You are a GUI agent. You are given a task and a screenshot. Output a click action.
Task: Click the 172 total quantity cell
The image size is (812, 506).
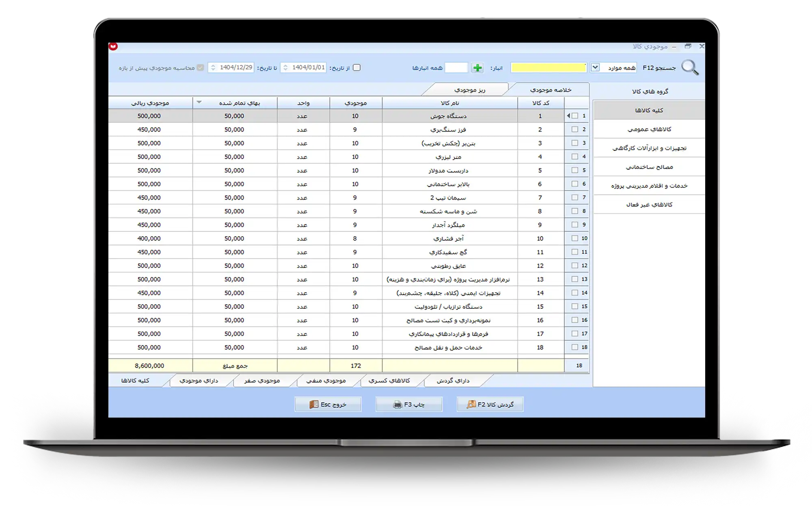pyautogui.click(x=356, y=366)
